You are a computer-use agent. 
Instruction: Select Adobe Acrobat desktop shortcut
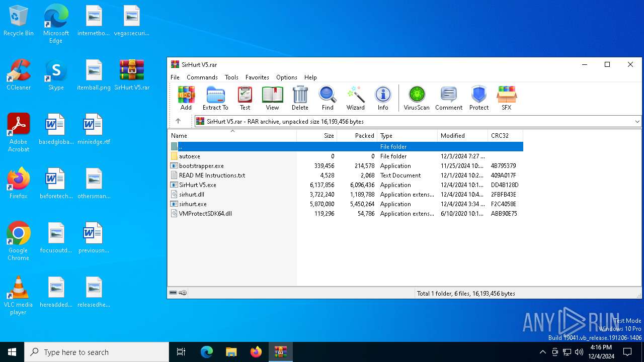coord(19,133)
